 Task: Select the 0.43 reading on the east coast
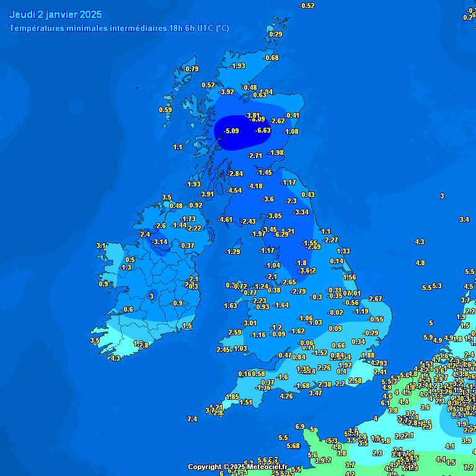pyautogui.click(x=308, y=195)
